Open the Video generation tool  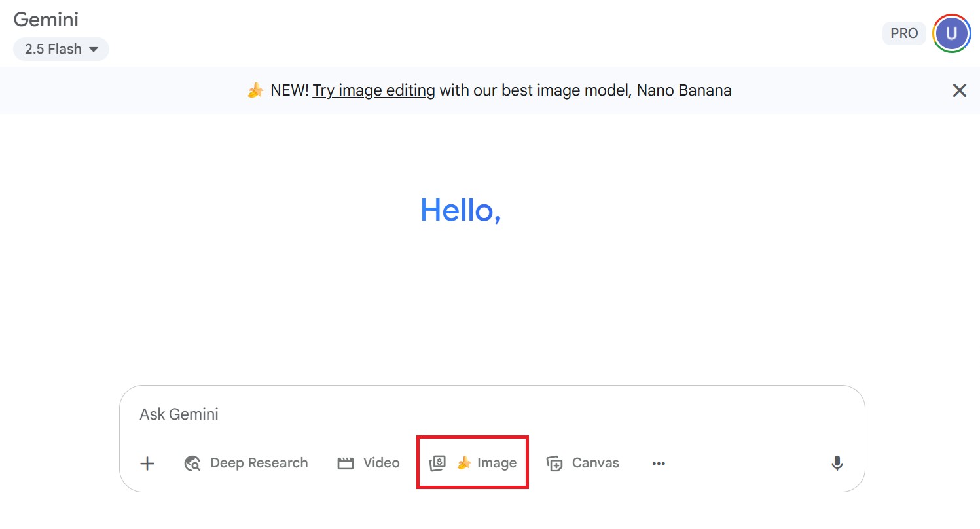point(369,463)
